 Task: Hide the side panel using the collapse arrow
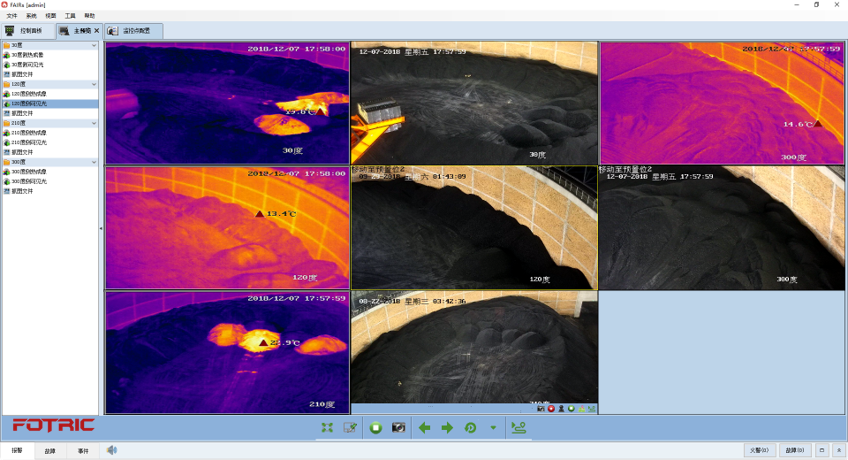coord(101,229)
